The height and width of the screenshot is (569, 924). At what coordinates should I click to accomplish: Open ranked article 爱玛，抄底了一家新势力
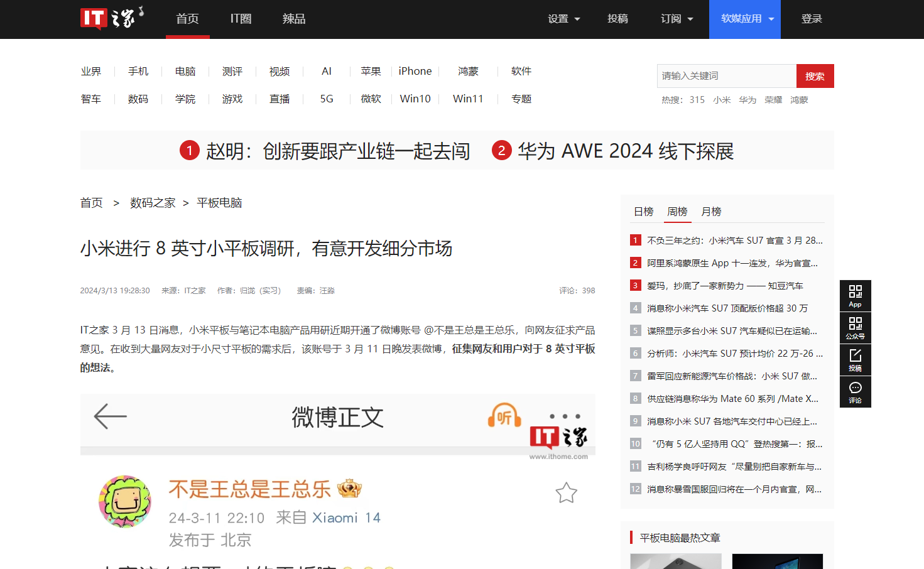click(x=725, y=286)
